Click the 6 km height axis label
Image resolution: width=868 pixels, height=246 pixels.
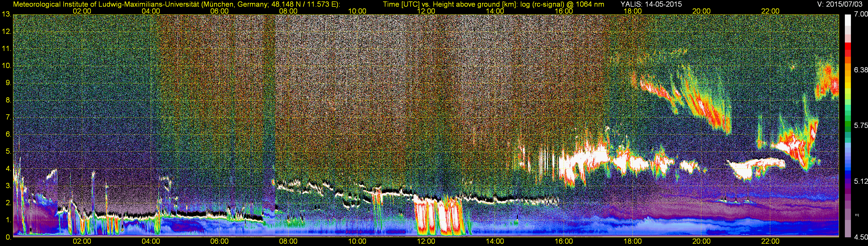tap(8, 135)
